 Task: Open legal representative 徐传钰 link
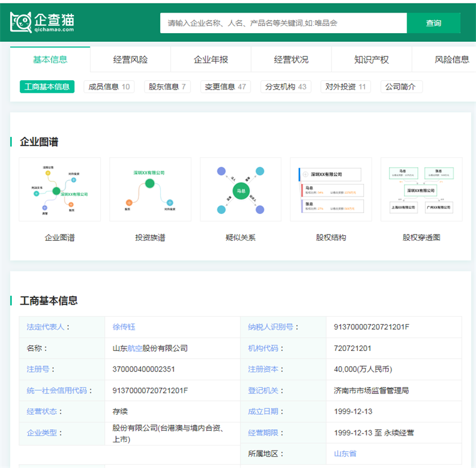[124, 327]
